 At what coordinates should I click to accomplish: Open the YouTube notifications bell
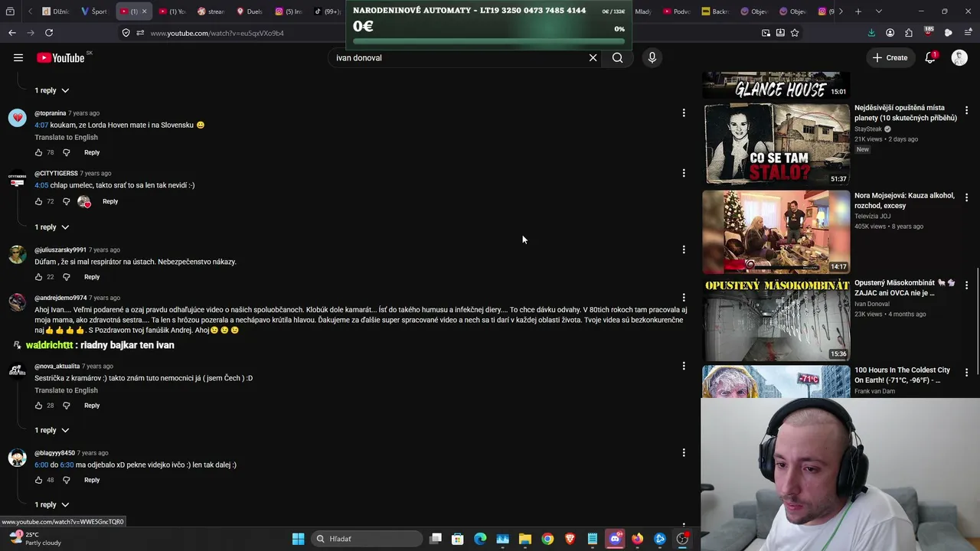pyautogui.click(x=930, y=57)
